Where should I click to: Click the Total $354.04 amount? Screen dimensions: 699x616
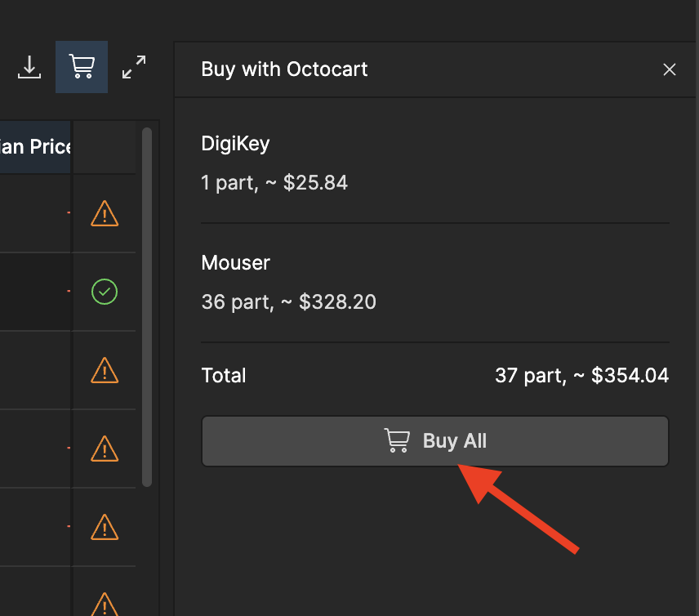coord(581,375)
